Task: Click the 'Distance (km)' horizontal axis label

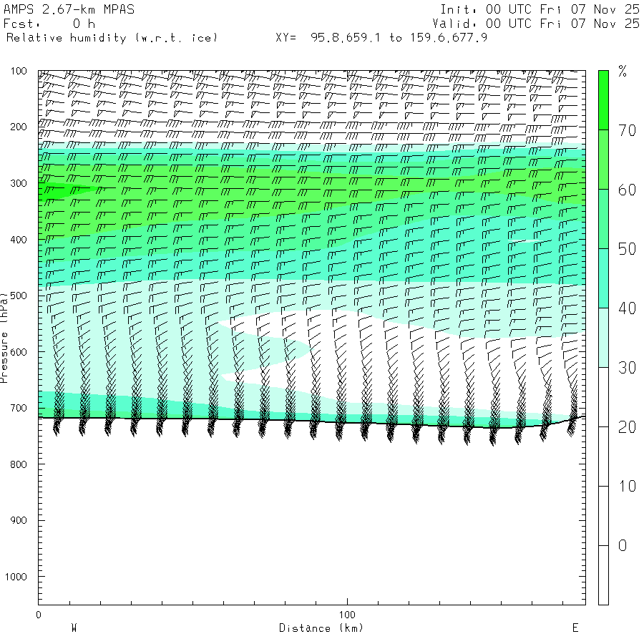Action: click(x=321, y=628)
